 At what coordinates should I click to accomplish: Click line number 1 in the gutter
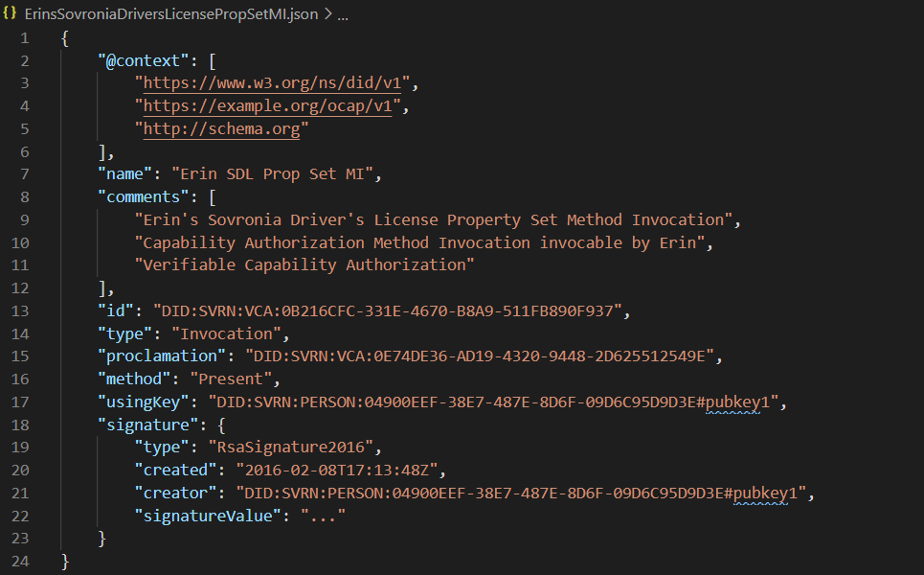pos(24,37)
